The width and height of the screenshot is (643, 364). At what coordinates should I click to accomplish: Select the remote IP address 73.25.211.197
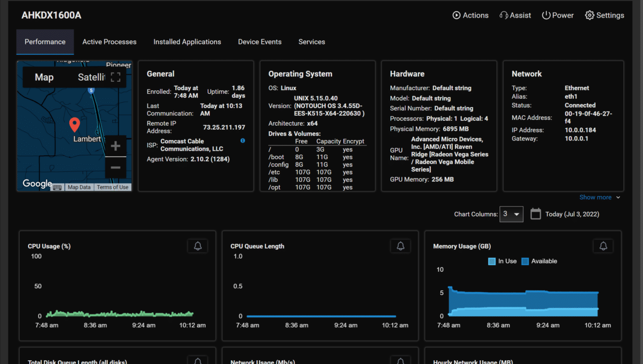(224, 127)
